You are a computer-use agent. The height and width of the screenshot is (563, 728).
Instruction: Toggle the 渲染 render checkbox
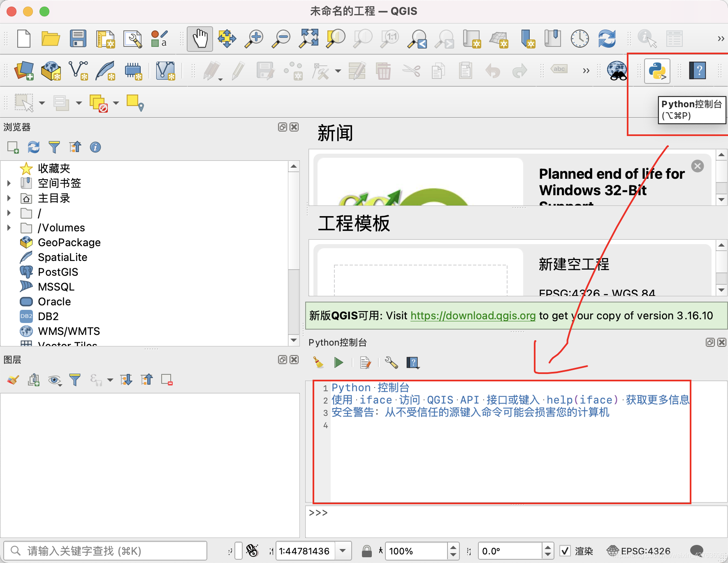pos(565,551)
